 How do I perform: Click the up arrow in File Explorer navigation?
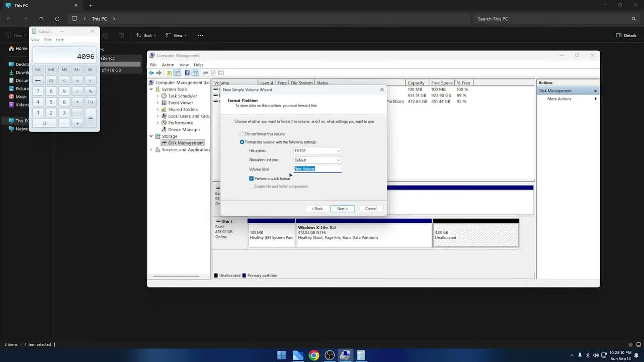pyautogui.click(x=41, y=19)
